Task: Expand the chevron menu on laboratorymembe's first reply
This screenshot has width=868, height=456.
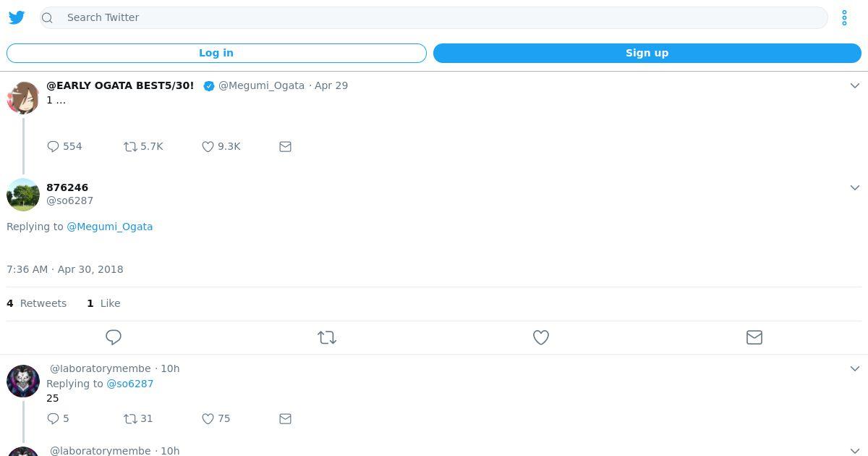Action: point(854,368)
